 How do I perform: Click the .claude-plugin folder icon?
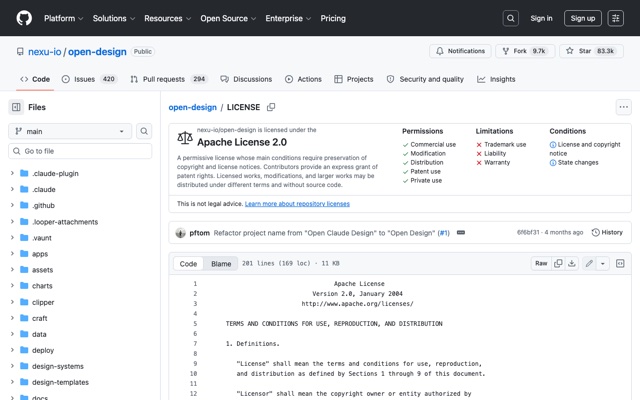24,173
